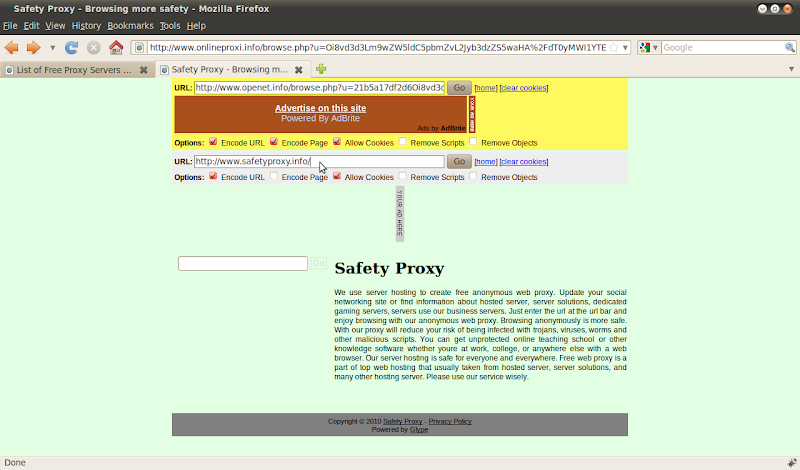The height and width of the screenshot is (470, 800).
Task: Click the URL field containing safetyproxy.info
Action: tap(319, 161)
